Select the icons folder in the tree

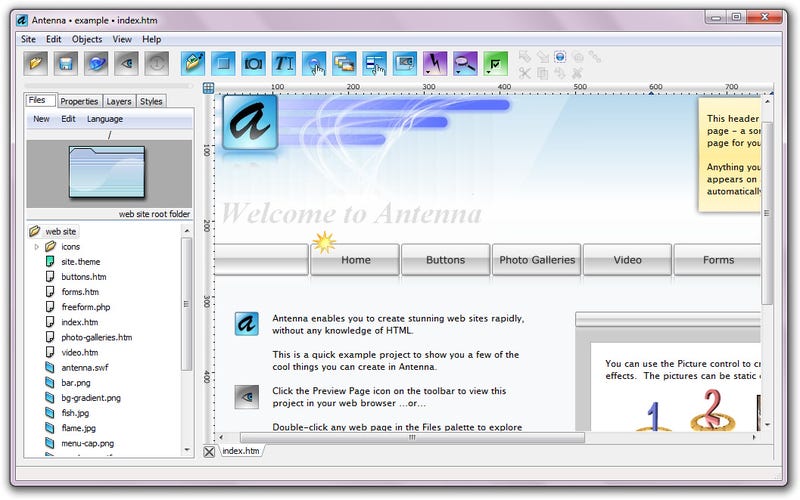coord(63,247)
